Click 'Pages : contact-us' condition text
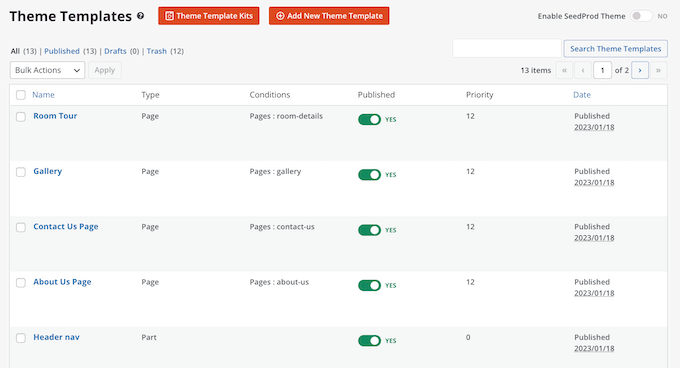Viewport: 680px width, 368px height. tap(282, 227)
